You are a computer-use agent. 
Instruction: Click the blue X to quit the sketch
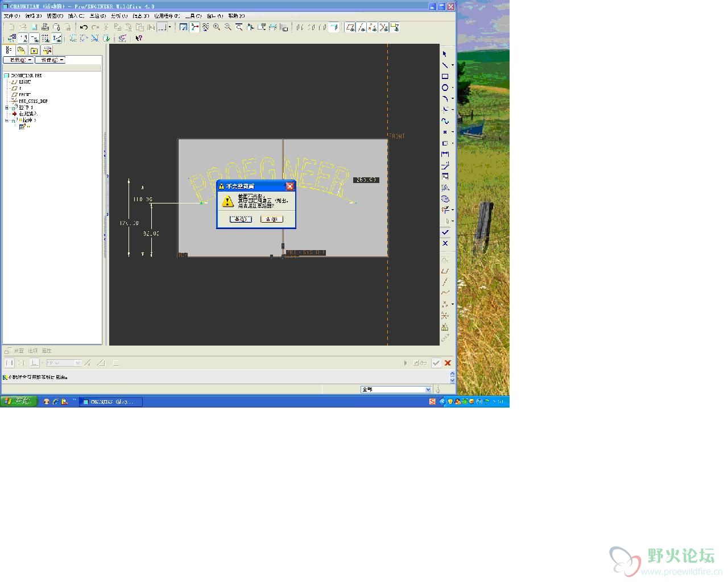tap(445, 243)
